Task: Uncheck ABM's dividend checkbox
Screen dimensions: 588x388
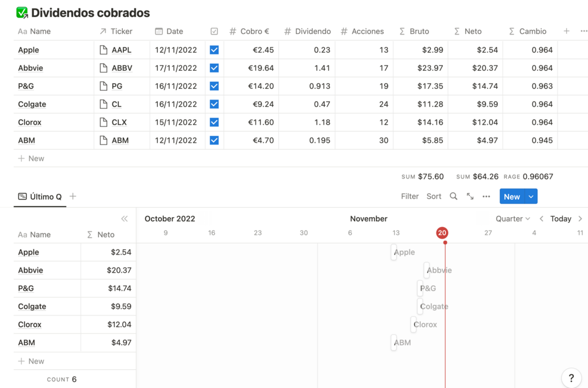Action: pyautogui.click(x=214, y=140)
